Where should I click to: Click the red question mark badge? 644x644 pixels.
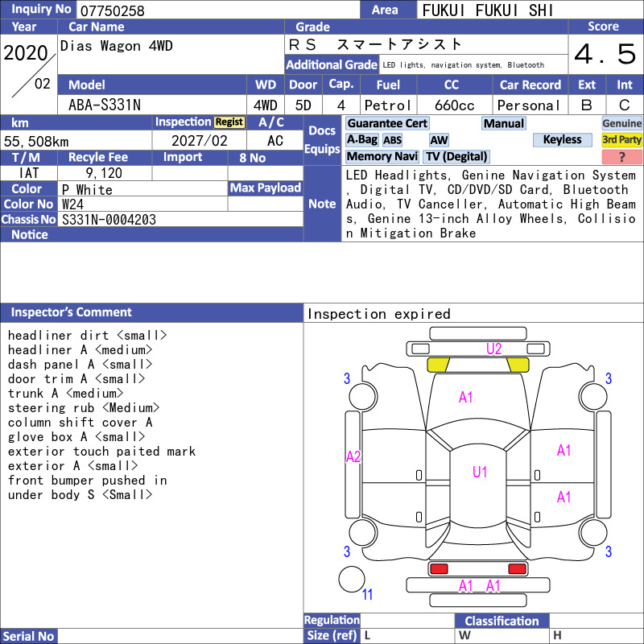click(x=621, y=157)
